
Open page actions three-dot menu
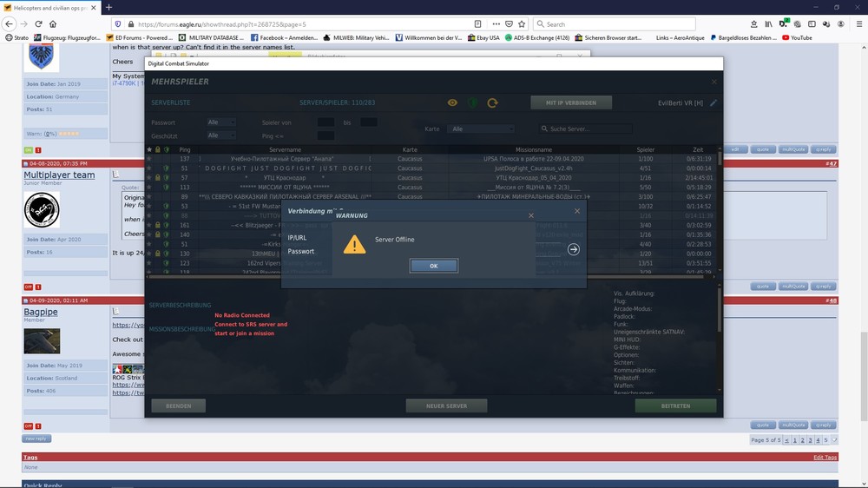[496, 24]
